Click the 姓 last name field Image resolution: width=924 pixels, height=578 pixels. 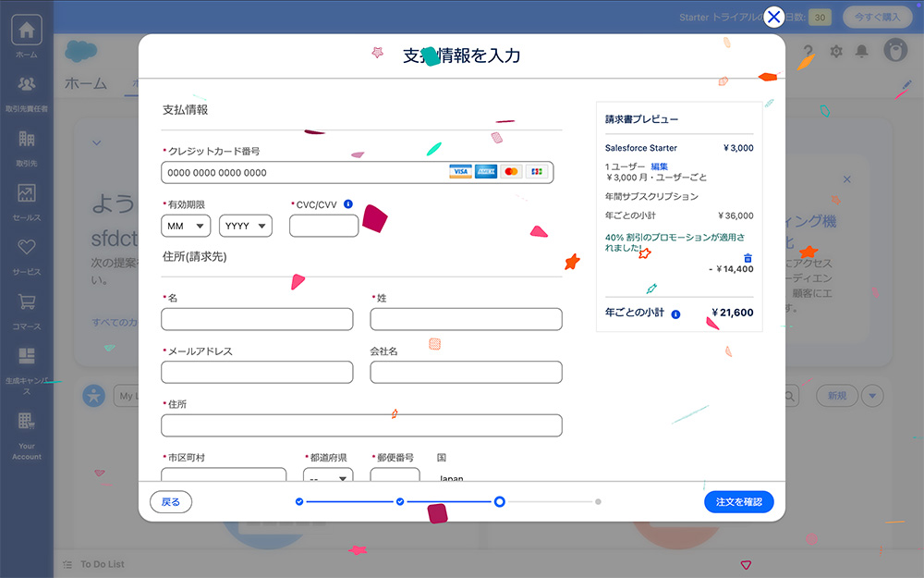466,319
